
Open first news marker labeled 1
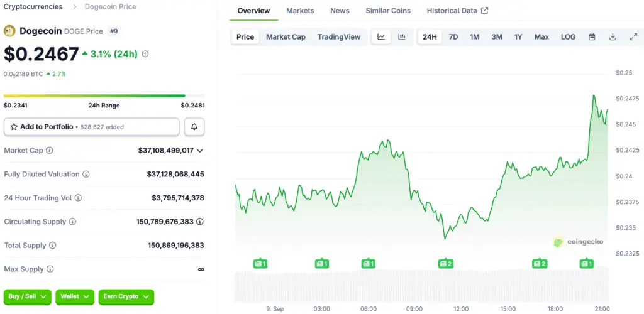[260, 264]
